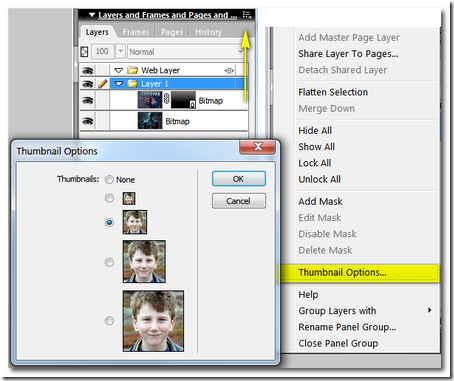Click the opacity icon beside the 100 field
This screenshot has height=381, width=454.
[x=84, y=52]
